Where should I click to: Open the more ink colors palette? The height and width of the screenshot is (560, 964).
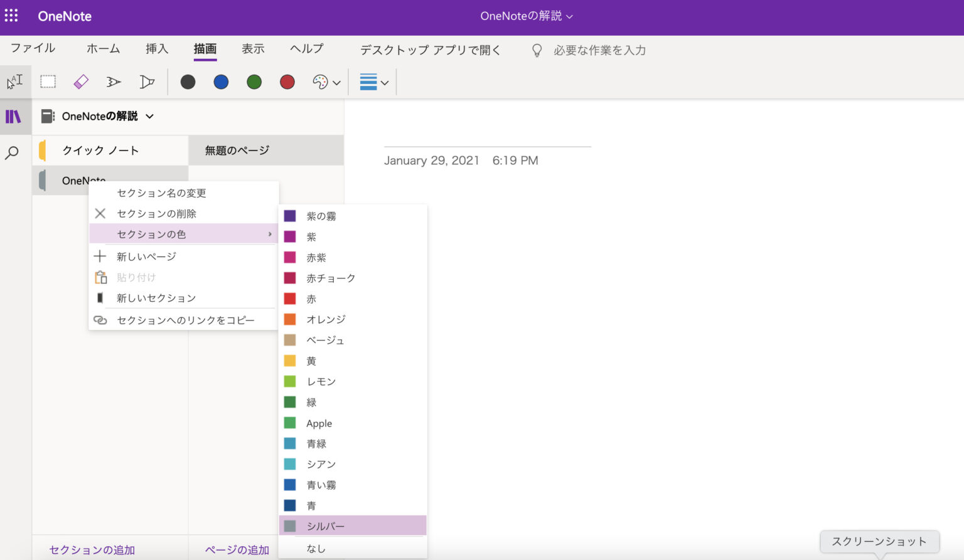(326, 82)
